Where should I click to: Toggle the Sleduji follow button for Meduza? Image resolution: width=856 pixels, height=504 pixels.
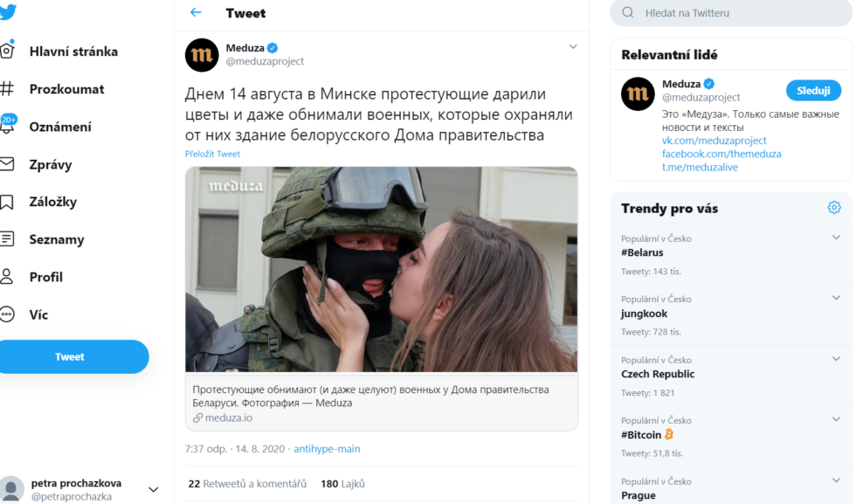(813, 91)
